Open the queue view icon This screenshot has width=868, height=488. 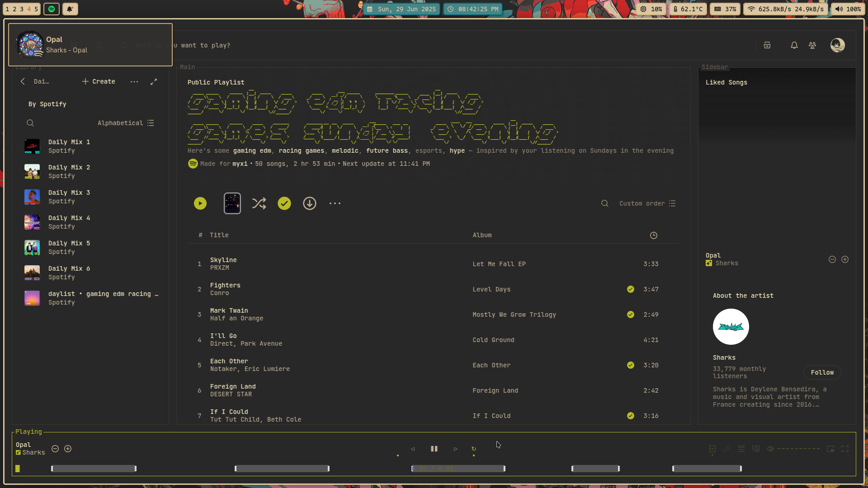click(x=741, y=449)
